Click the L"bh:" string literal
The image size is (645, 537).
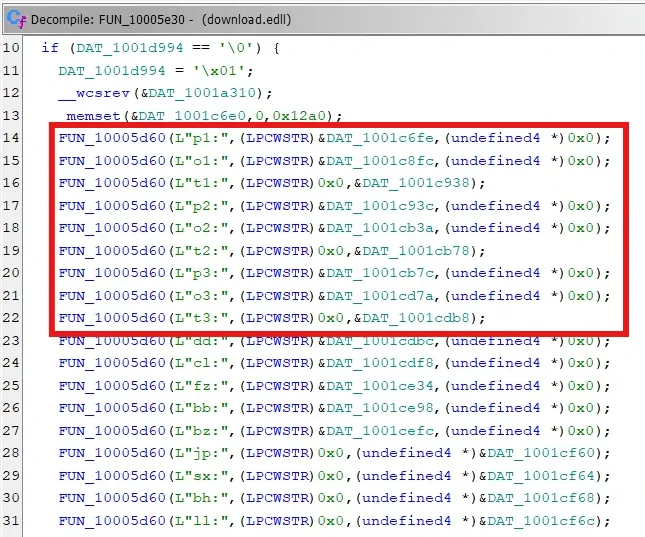point(202,498)
